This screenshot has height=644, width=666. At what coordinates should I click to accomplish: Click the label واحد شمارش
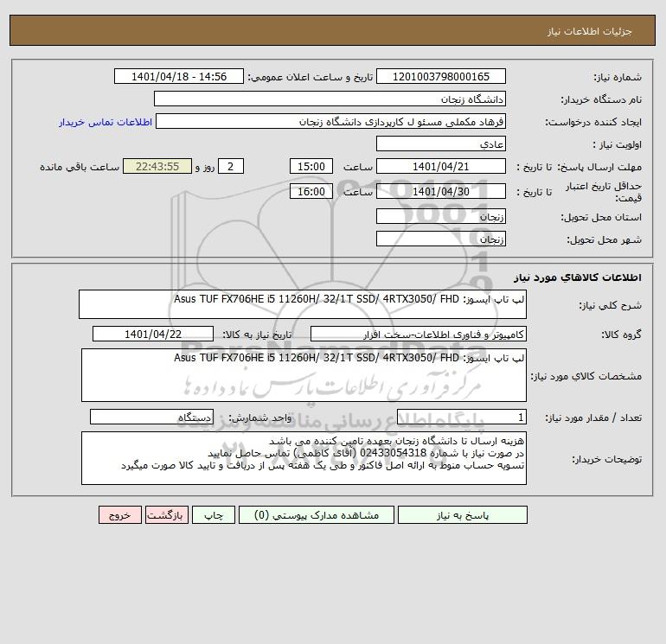coord(260,418)
